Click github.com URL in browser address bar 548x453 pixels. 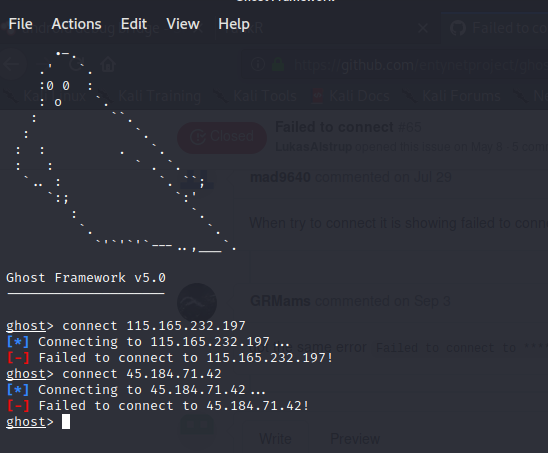coord(421,65)
